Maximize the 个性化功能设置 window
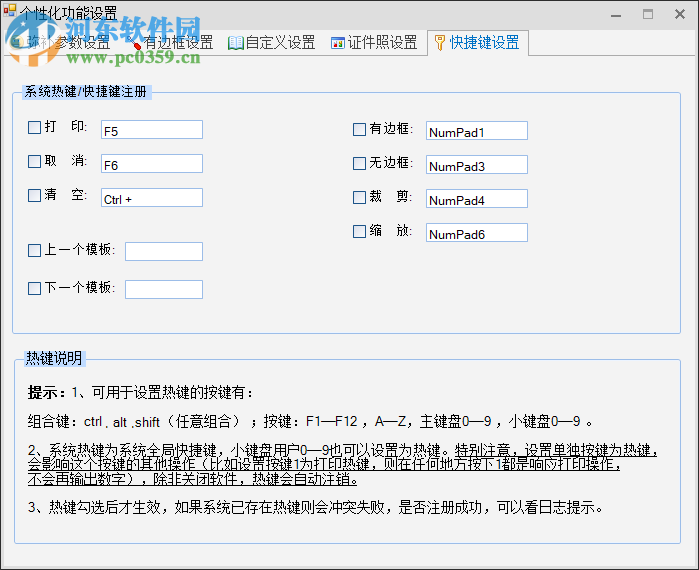The image size is (699, 570). click(648, 15)
